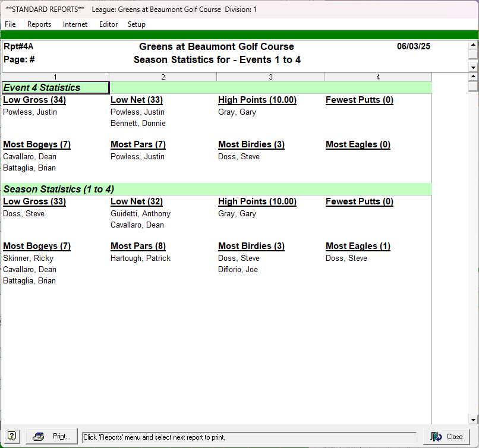Select column header 4
Viewport: 479px width, 448px height.
tap(378, 77)
